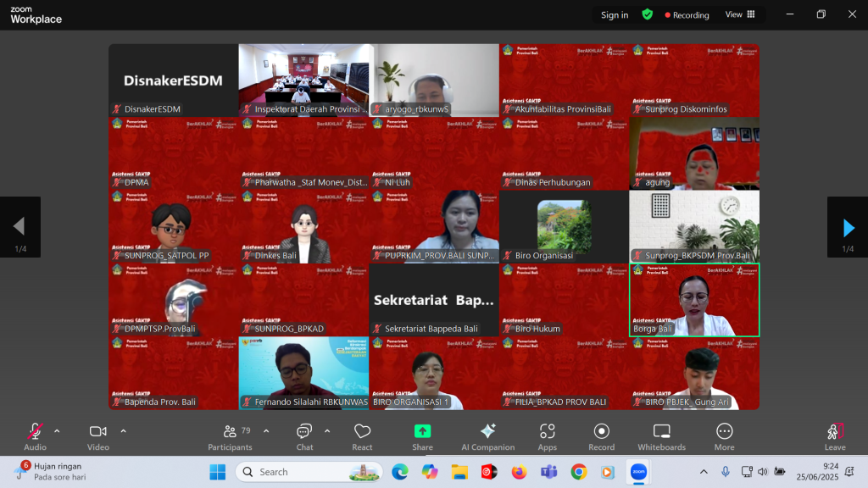
Task: Open Whiteboards
Action: 661,435
